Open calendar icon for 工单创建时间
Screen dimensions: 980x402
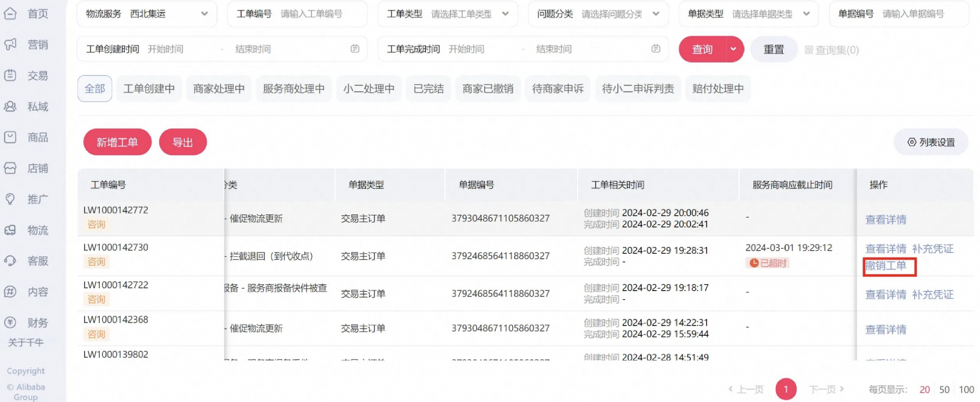tap(355, 49)
